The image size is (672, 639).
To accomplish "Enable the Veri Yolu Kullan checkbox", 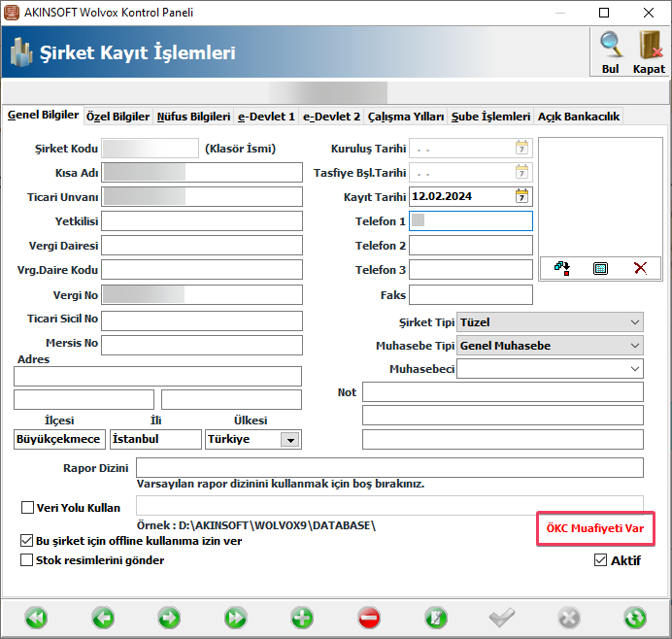I will point(27,507).
